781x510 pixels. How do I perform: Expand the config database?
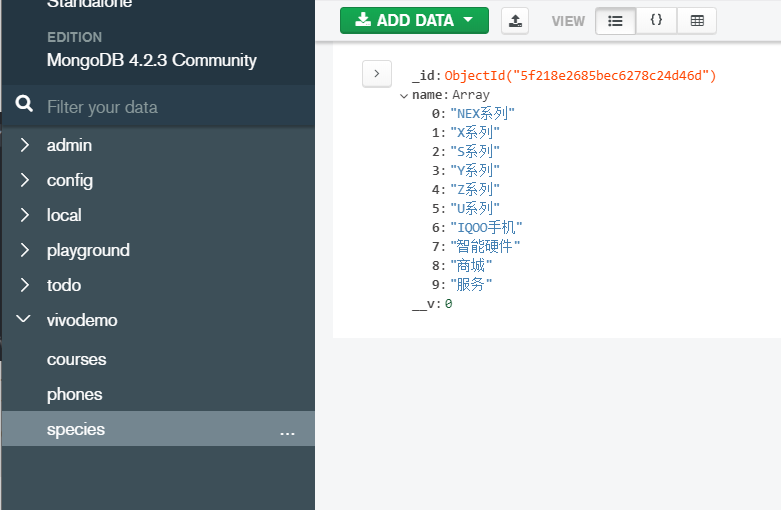(x=24, y=180)
